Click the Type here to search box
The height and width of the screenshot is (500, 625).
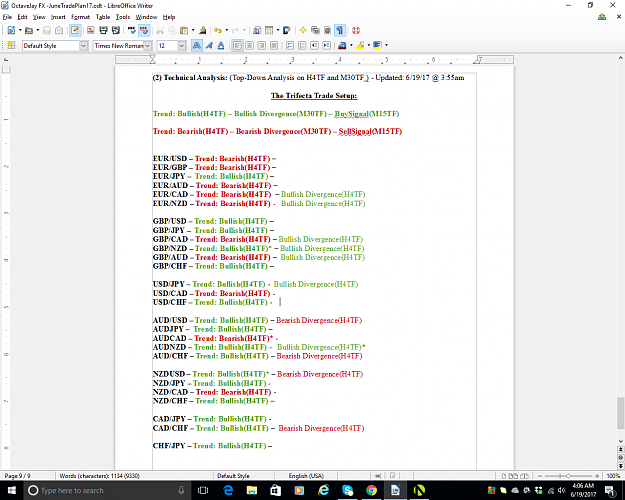point(108,490)
